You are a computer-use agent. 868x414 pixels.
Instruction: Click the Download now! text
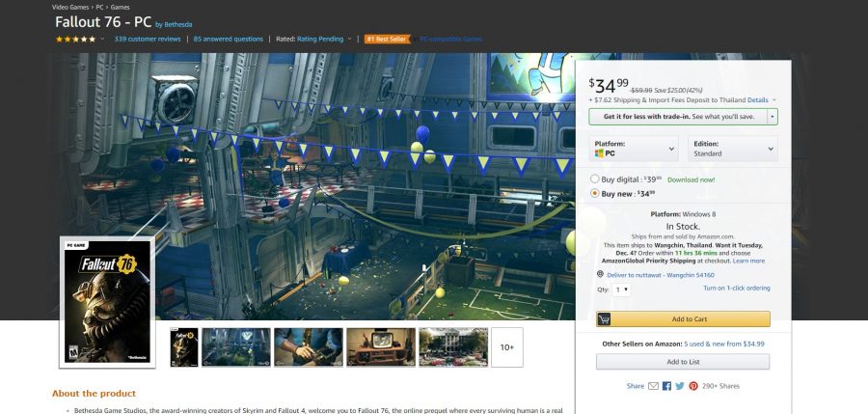691,179
